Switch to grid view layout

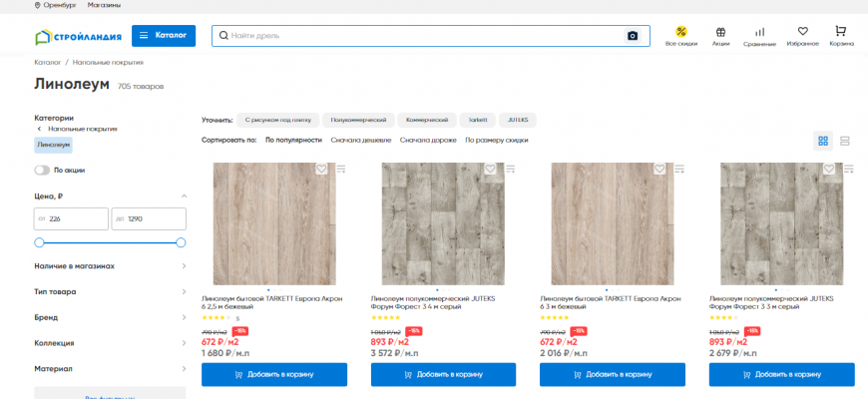click(x=823, y=141)
